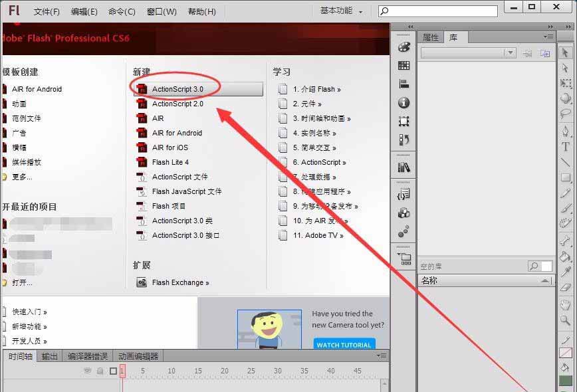Screen dimensions: 577x392
Task: Toggle the timeline outline square icon
Action: click(x=113, y=371)
